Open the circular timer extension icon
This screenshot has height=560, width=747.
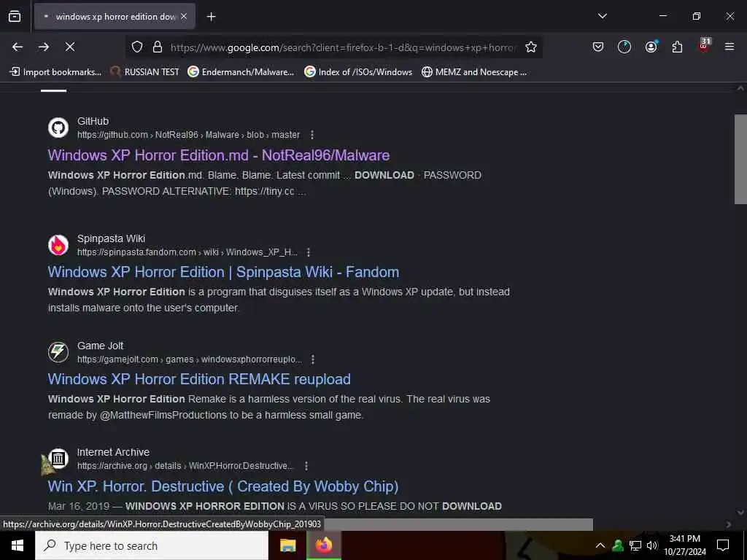click(x=624, y=47)
